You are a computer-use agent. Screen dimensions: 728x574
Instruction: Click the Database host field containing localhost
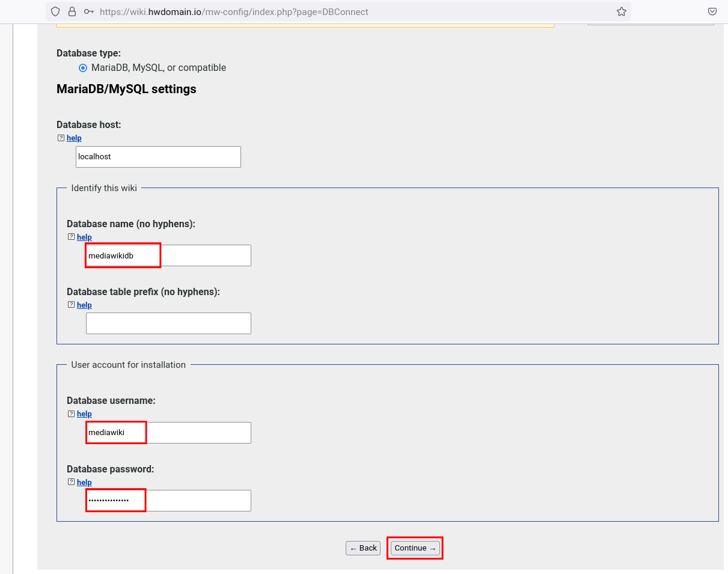point(158,157)
